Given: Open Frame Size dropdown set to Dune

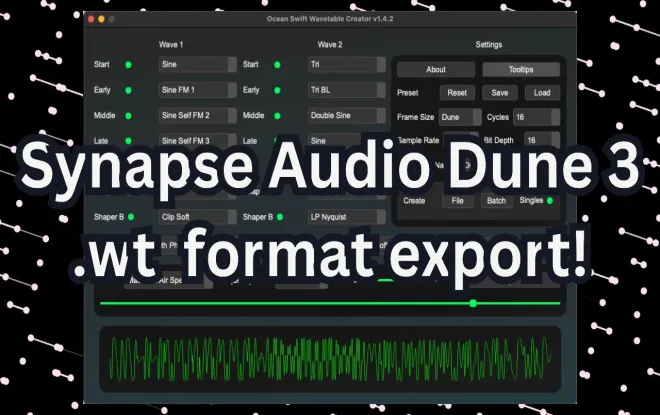Looking at the screenshot, I should click(x=460, y=117).
